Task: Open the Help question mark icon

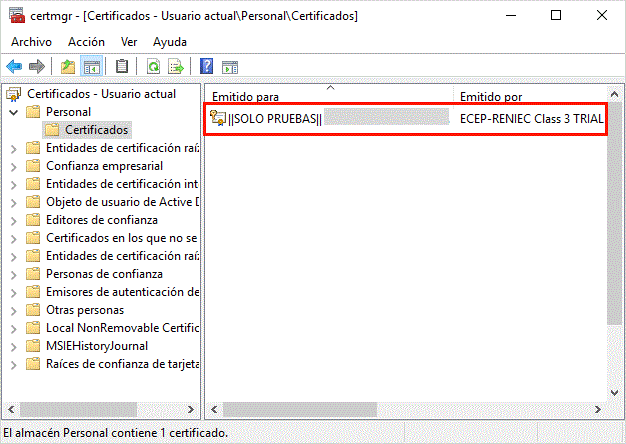Action: tap(206, 67)
